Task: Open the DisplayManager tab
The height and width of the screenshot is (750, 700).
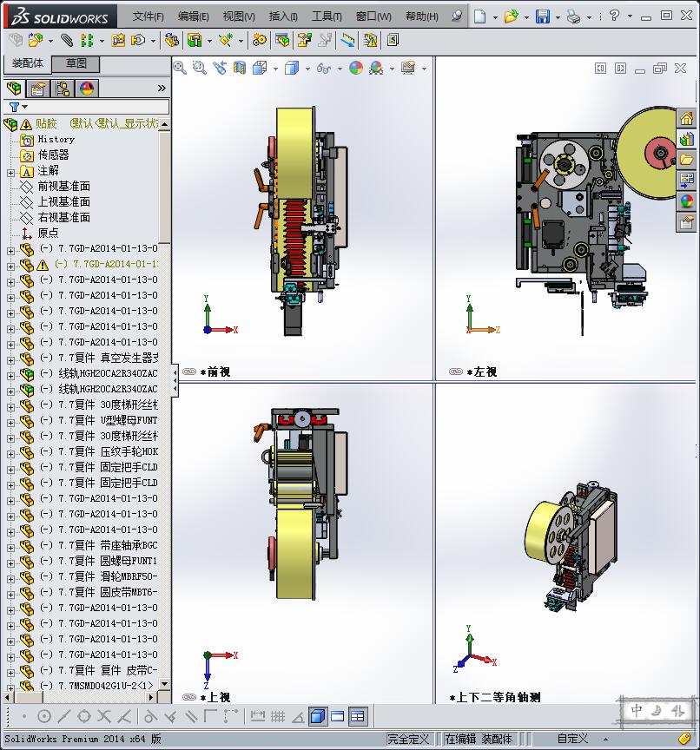Action: 87,88
